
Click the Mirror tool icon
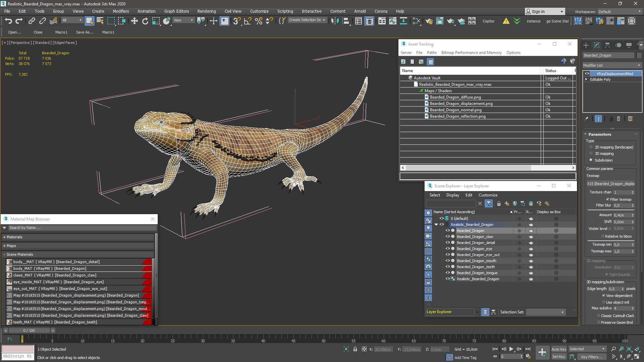[x=335, y=21]
